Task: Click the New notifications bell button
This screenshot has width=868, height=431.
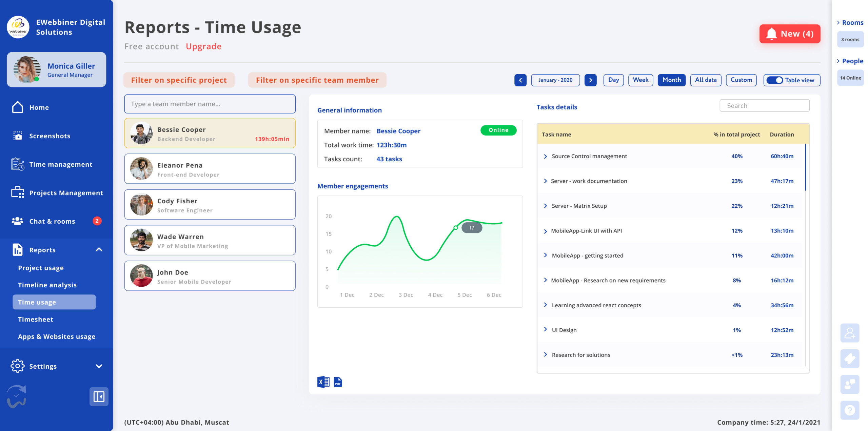Action: (x=789, y=34)
